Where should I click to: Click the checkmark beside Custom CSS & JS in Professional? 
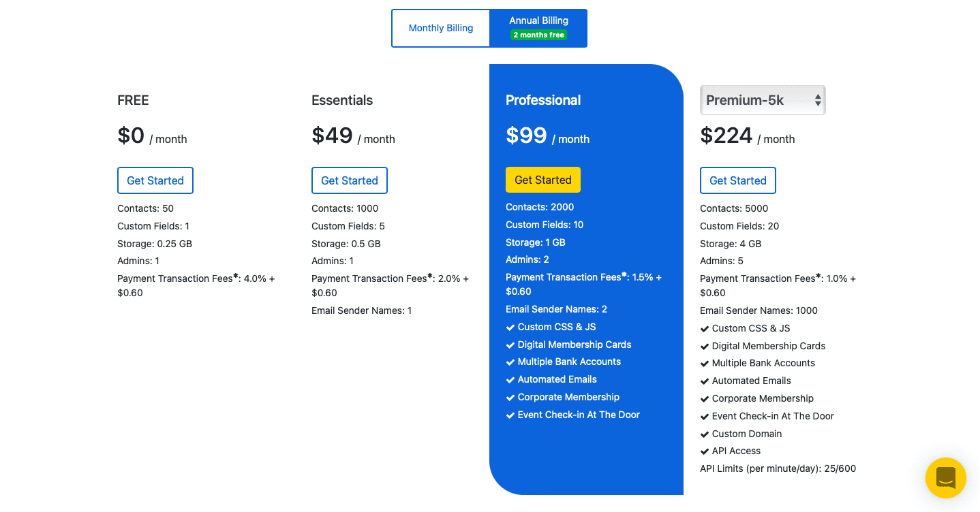(510, 327)
